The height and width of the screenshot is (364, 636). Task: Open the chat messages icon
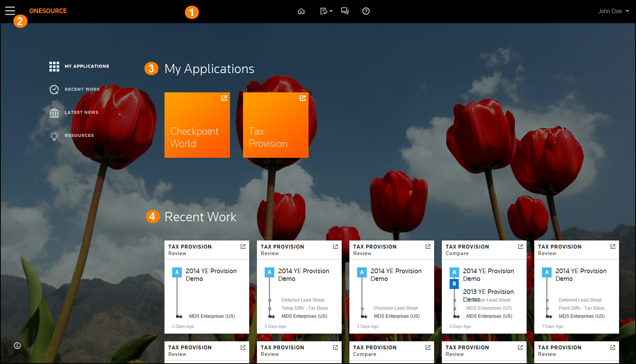[345, 11]
